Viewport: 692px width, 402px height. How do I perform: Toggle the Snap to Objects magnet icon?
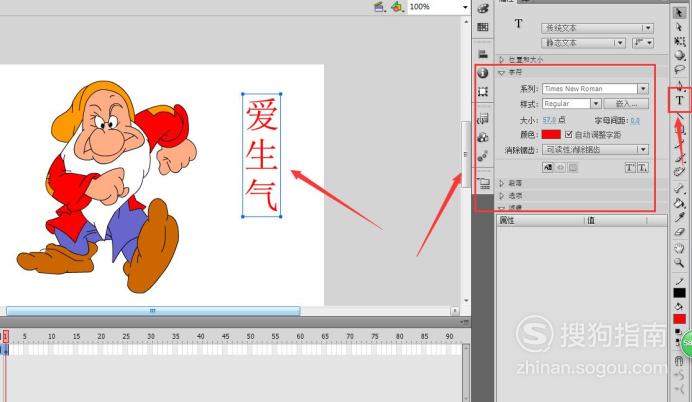click(x=679, y=361)
